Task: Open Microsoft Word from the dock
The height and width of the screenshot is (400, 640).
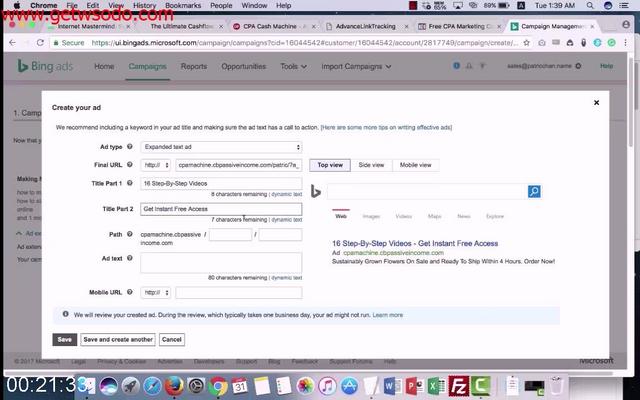Action: click(393, 385)
